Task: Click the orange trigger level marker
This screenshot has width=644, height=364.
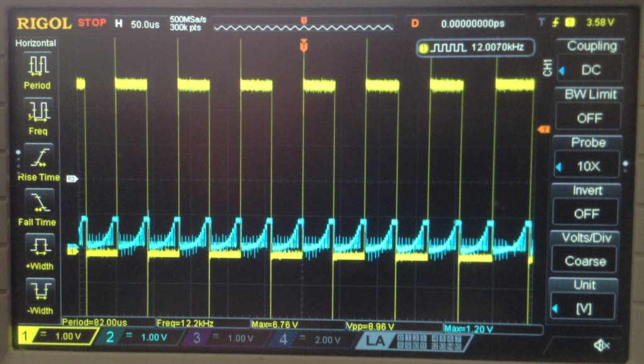Action: (543, 130)
